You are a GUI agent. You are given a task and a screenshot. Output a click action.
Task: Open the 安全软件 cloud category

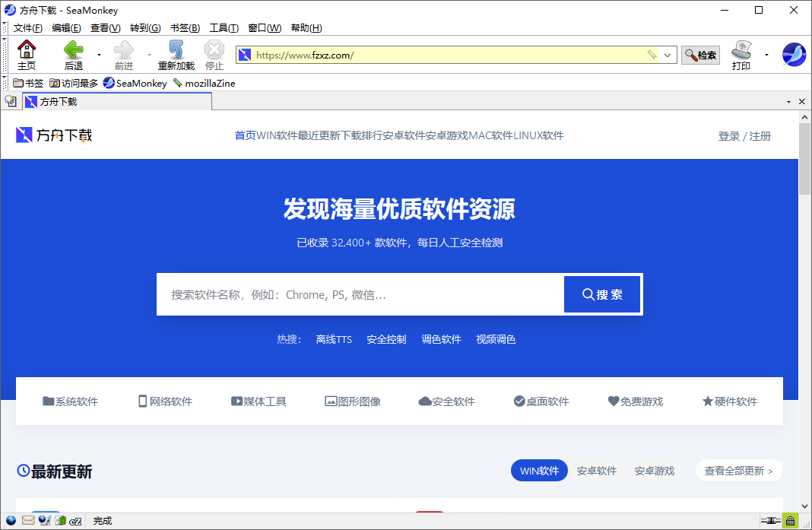point(446,401)
